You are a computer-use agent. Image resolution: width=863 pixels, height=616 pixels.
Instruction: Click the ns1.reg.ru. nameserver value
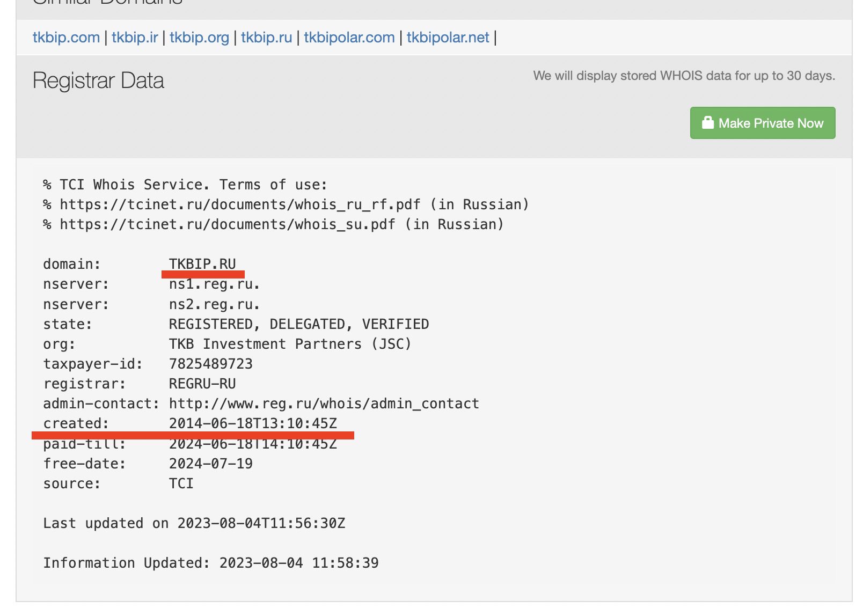[215, 284]
